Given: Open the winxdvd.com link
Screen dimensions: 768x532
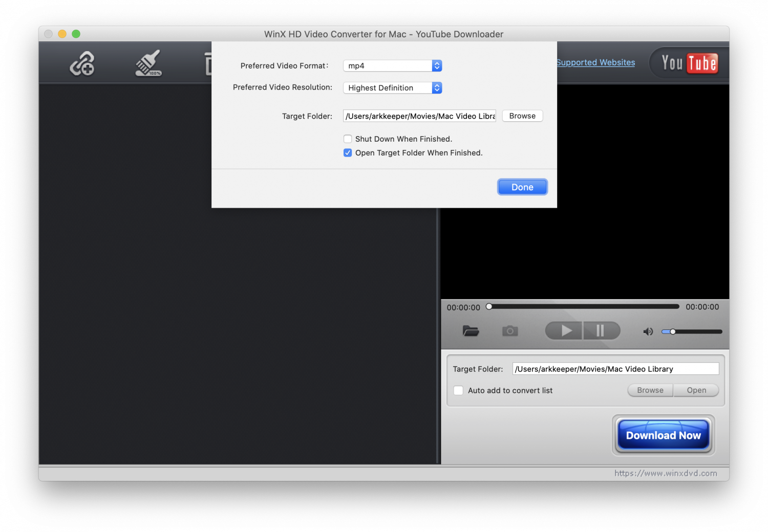Looking at the screenshot, I should coord(666,473).
